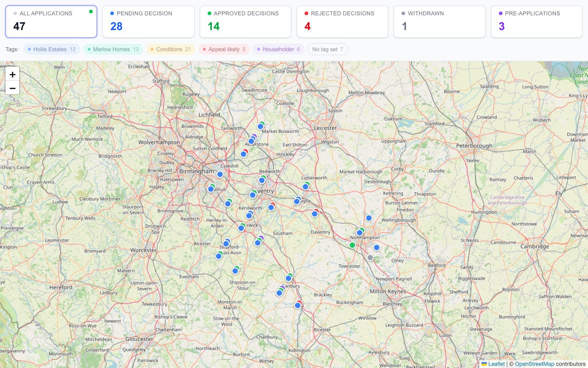Select the All Applications card

51,22
